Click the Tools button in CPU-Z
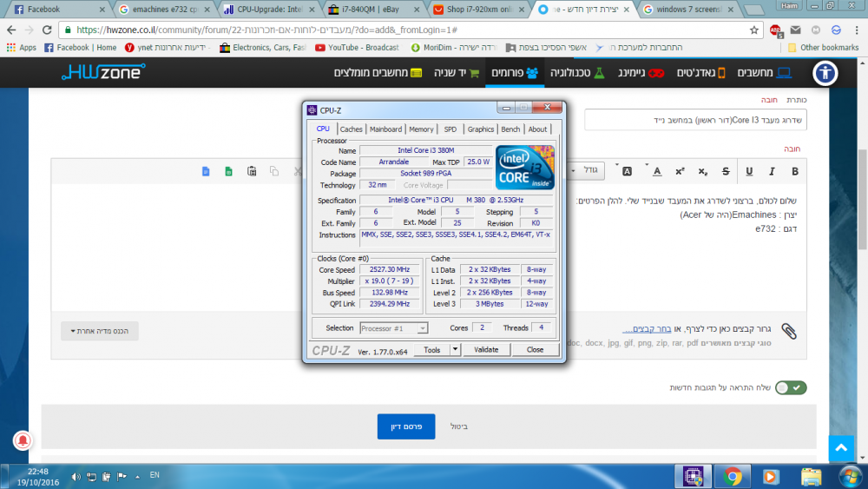The width and height of the screenshot is (868, 489). pyautogui.click(x=431, y=349)
